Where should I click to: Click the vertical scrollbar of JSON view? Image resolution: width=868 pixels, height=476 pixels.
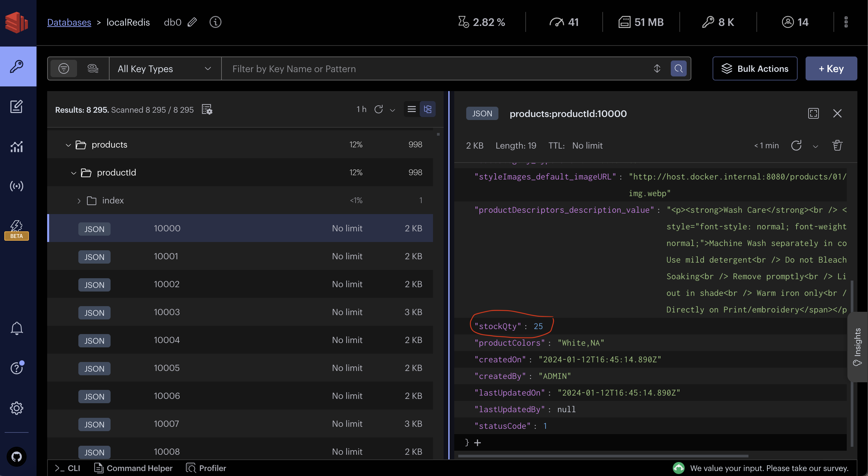[852, 363]
